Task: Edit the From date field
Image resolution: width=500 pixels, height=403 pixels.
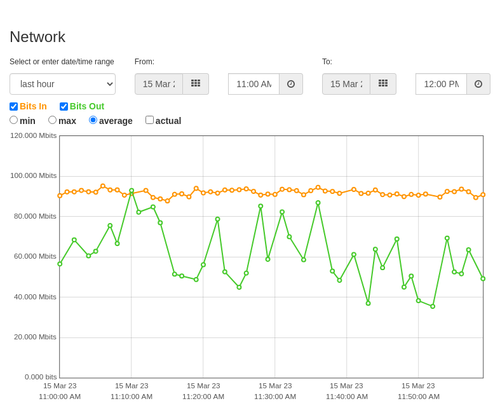Action: pyautogui.click(x=159, y=84)
